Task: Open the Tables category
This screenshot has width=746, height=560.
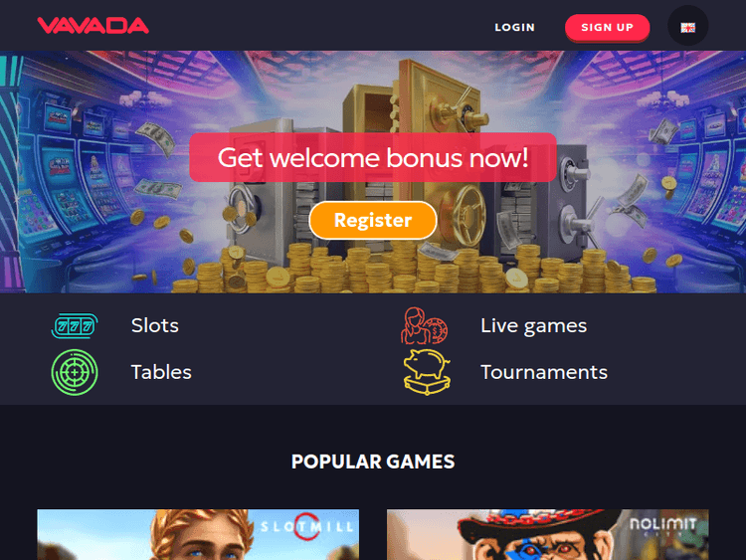Action: [x=161, y=373]
